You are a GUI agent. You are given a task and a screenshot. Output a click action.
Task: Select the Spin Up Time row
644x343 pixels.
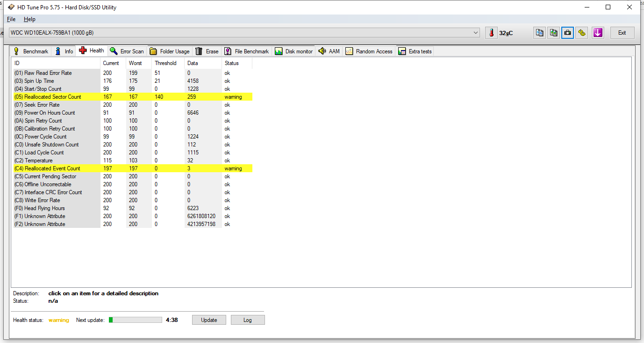click(132, 81)
